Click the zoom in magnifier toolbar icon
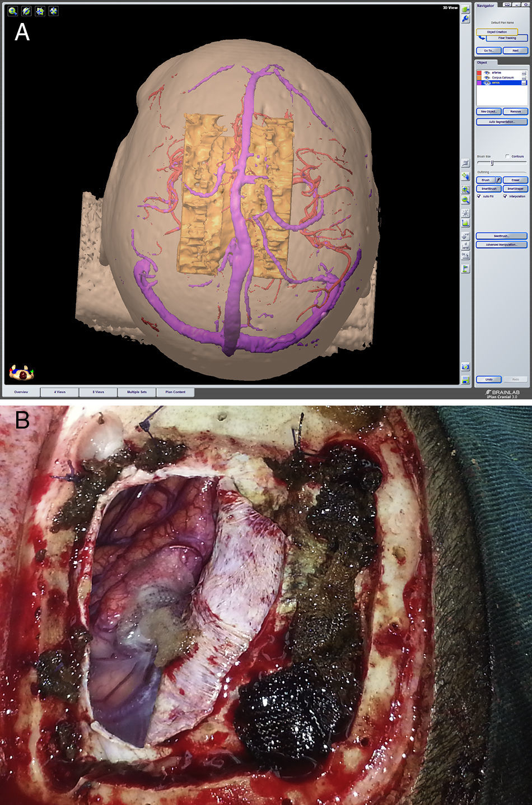This screenshot has height=805, width=532. [x=465, y=190]
